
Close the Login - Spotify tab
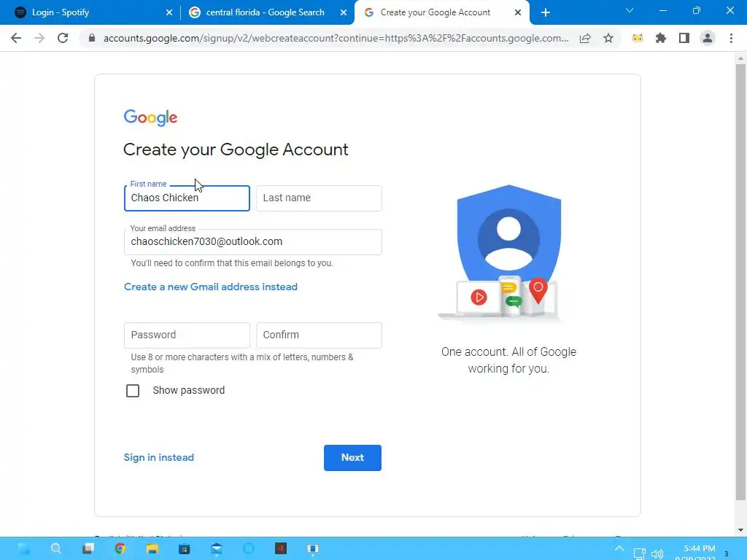169,12
